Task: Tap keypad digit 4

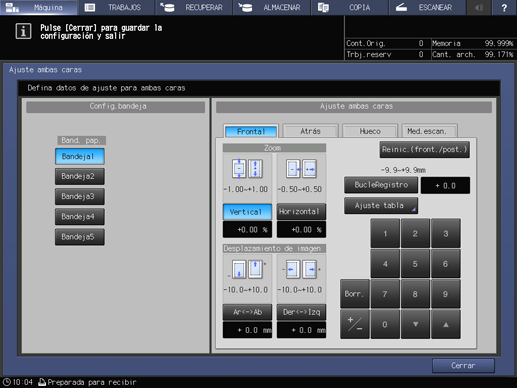Action: tap(385, 264)
